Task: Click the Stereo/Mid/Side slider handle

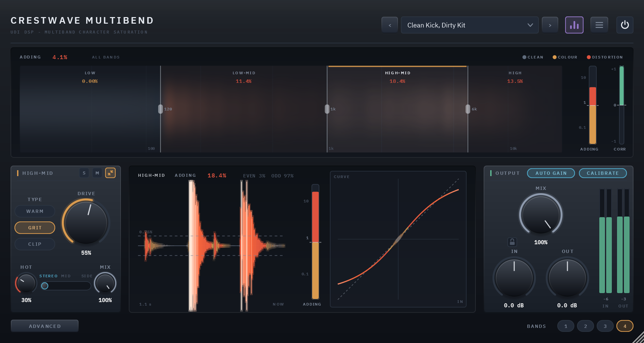Action: click(x=45, y=286)
